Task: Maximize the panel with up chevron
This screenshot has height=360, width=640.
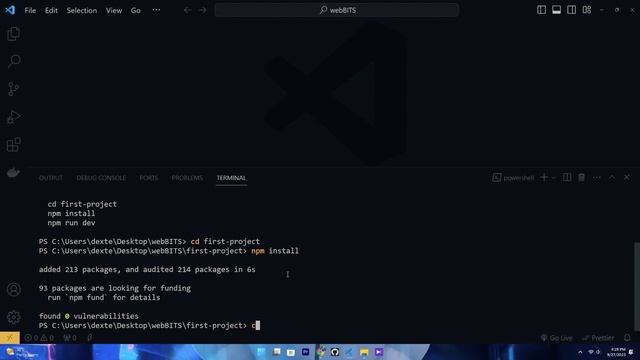Action: (612, 177)
